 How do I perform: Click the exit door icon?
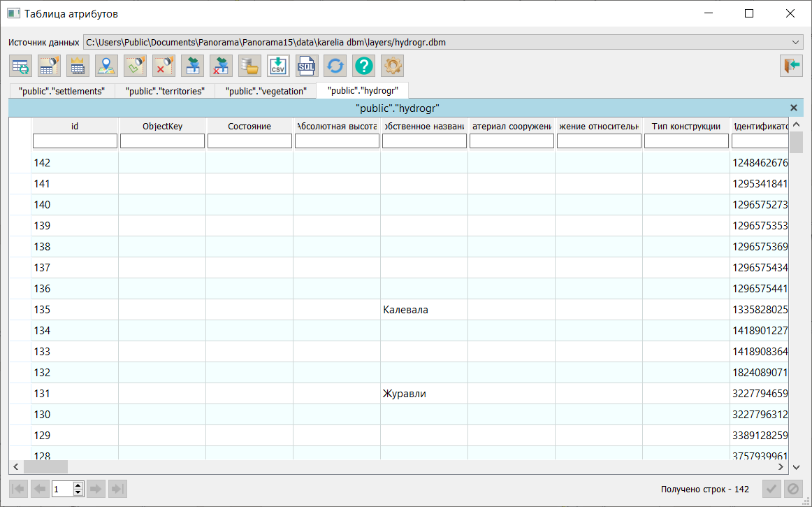coord(792,66)
